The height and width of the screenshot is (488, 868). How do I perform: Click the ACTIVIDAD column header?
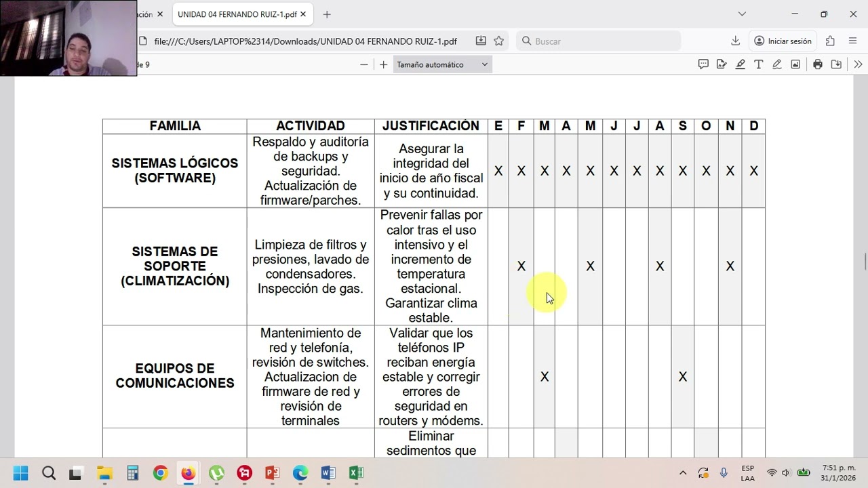pos(311,126)
